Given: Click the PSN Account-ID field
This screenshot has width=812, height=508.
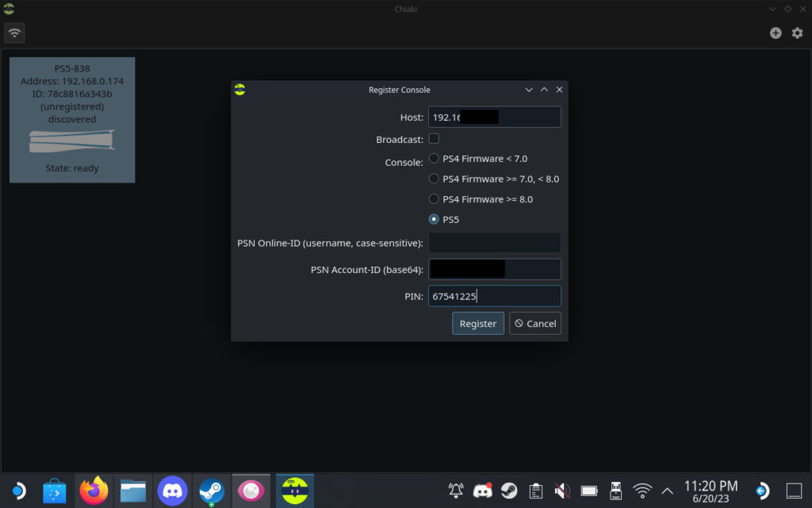Looking at the screenshot, I should tap(494, 270).
